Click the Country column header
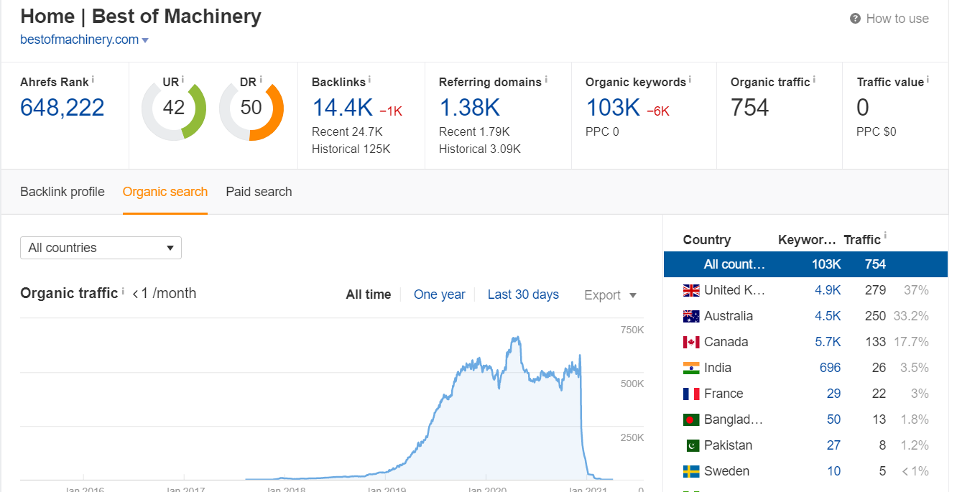This screenshot has width=980, height=492. (707, 240)
